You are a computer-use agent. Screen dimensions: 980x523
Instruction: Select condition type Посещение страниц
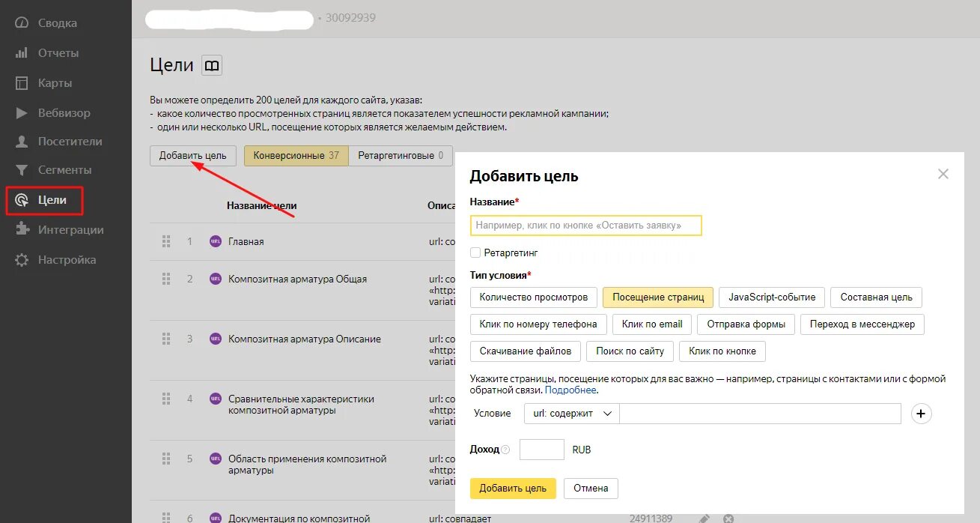click(658, 297)
